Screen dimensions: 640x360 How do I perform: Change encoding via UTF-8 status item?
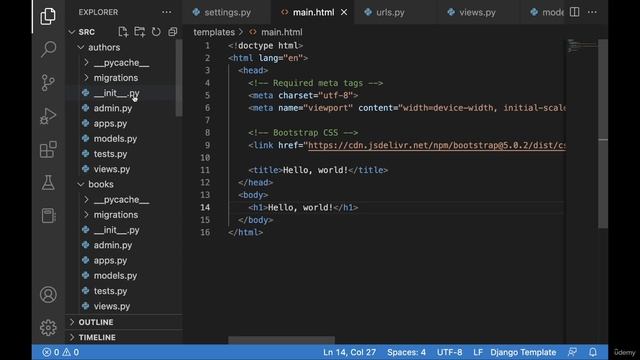click(449, 352)
